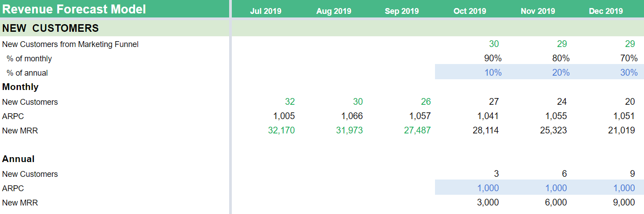The height and width of the screenshot is (214, 644).
Task: Click the NEW CUSTOMERS section heading
Action: 51,28
